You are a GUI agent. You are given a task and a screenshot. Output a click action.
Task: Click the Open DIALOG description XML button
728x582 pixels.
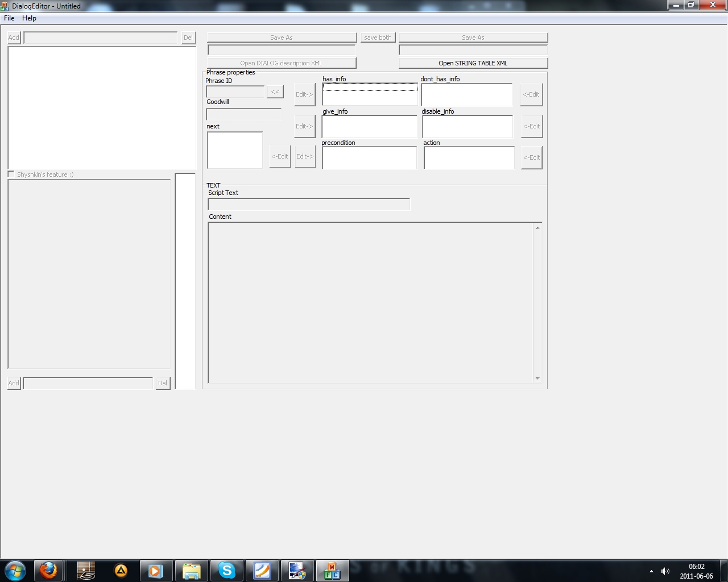(282, 63)
